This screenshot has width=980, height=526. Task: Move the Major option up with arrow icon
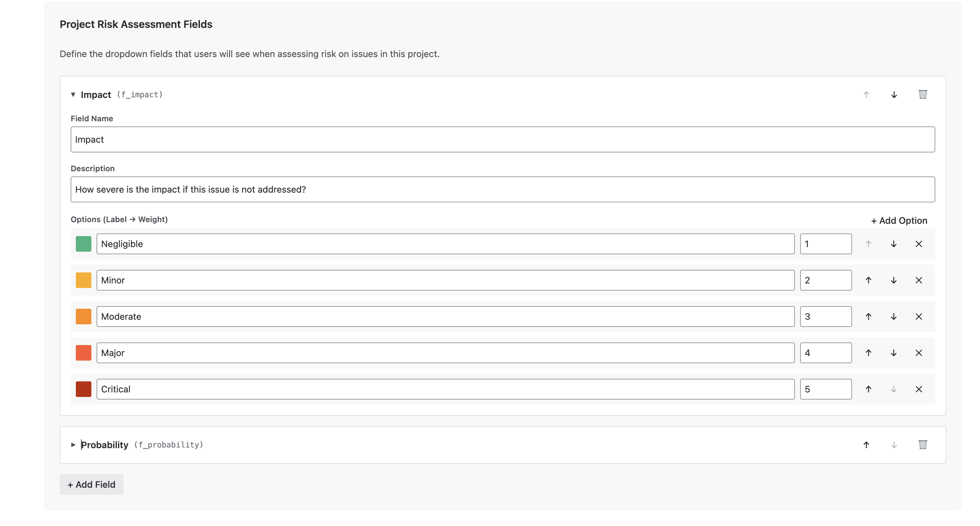pyautogui.click(x=869, y=353)
